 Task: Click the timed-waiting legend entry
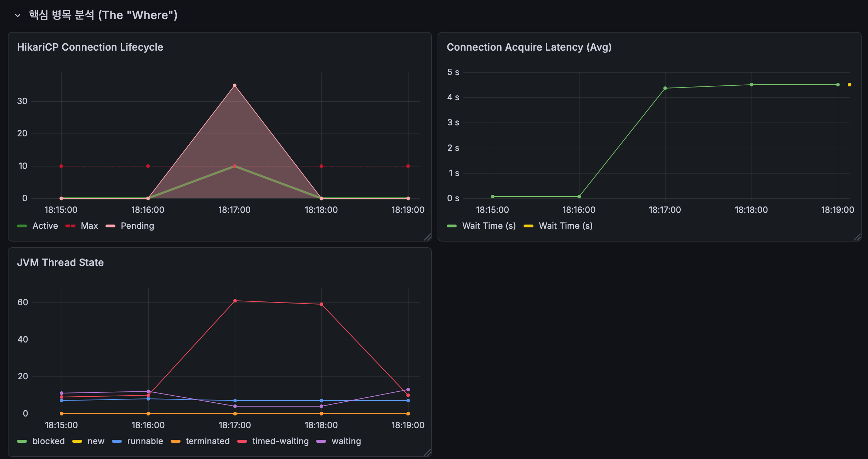pos(280,441)
